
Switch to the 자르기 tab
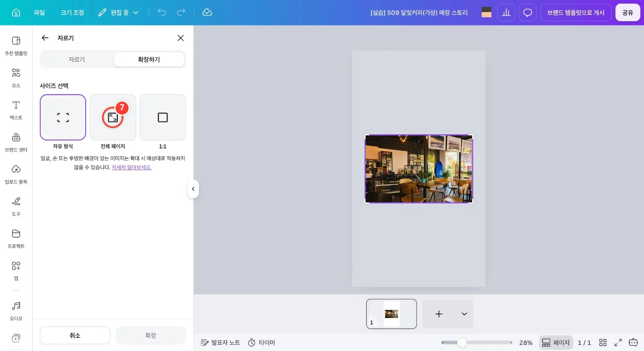(77, 60)
